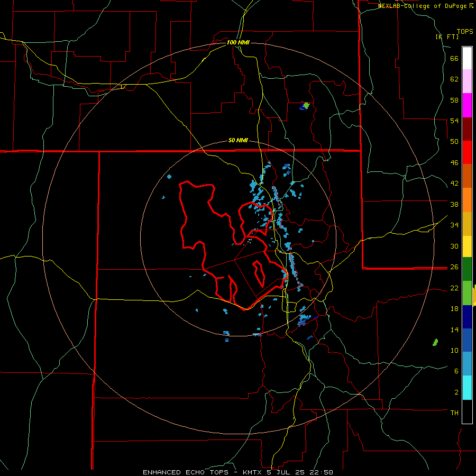Click the "54" legend value
The width and height of the screenshot is (476, 476).
point(454,121)
